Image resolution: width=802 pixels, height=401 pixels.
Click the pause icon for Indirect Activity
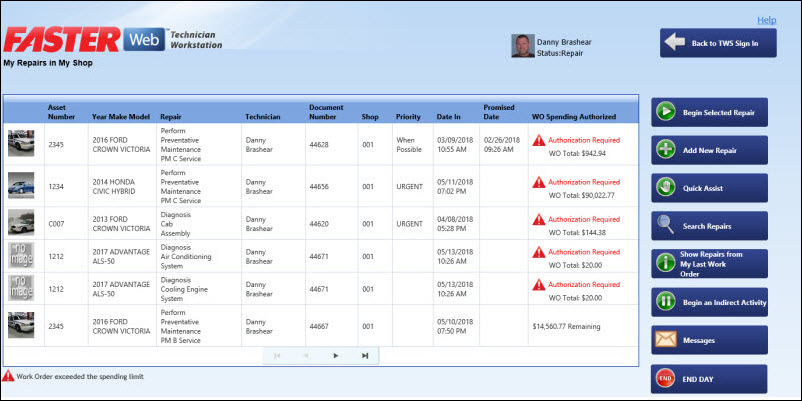point(666,302)
